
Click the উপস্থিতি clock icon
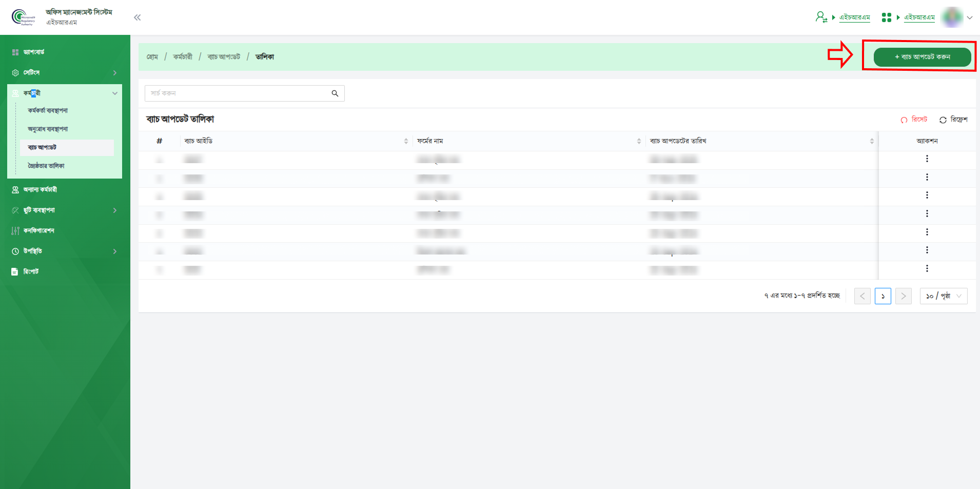tap(15, 251)
